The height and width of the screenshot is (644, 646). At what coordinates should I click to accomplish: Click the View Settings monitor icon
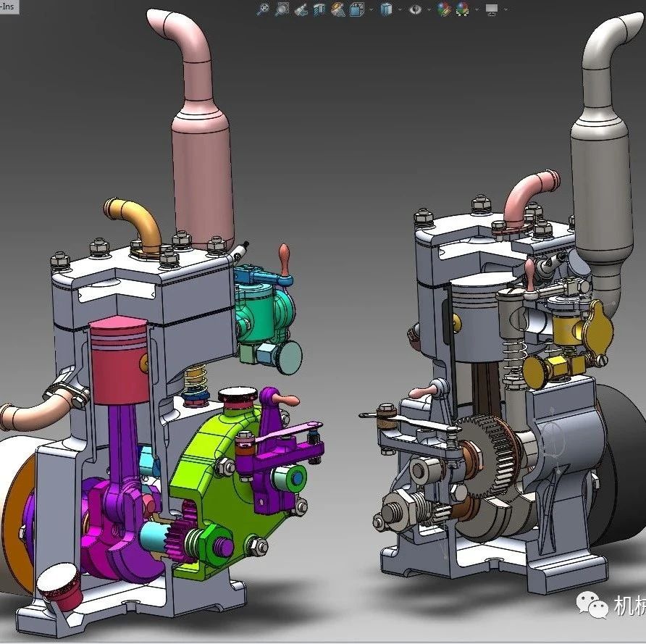492,9
